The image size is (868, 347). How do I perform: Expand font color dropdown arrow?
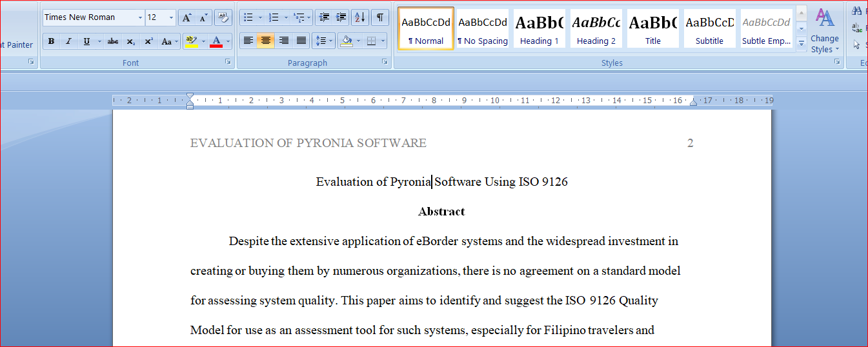pos(228,41)
